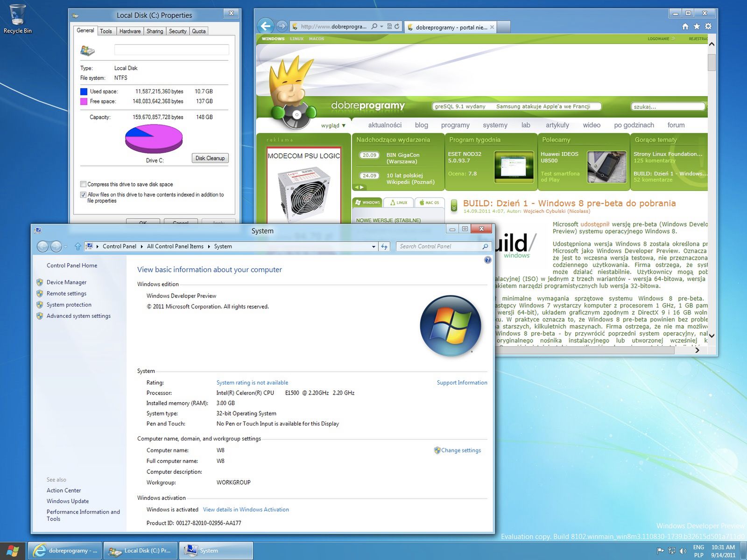Click Control Panel Home link
Viewport: 747px width, 560px height.
point(72,266)
